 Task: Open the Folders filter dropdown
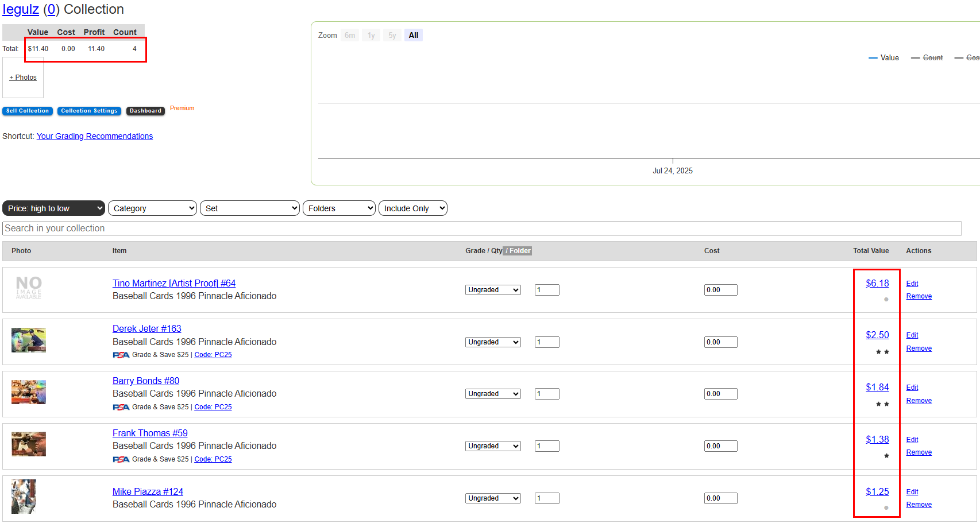click(x=339, y=208)
